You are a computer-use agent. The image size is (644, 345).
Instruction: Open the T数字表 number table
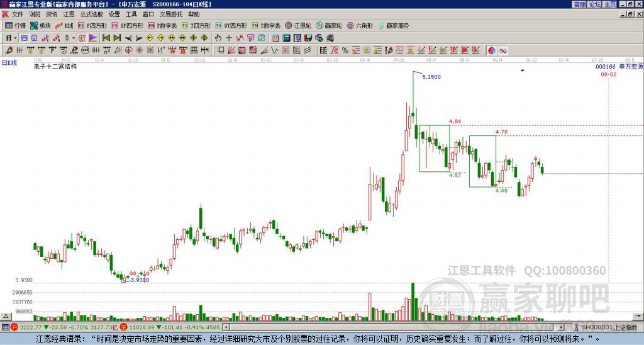point(266,25)
